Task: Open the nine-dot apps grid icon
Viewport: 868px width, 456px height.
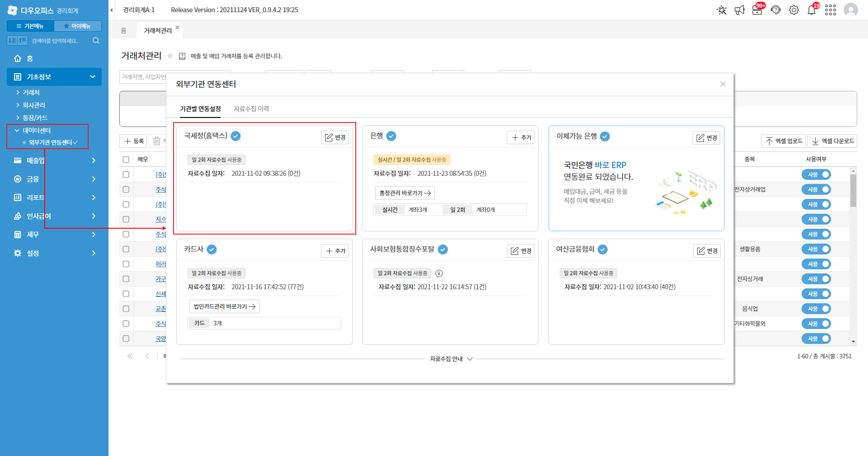Action: pos(830,10)
